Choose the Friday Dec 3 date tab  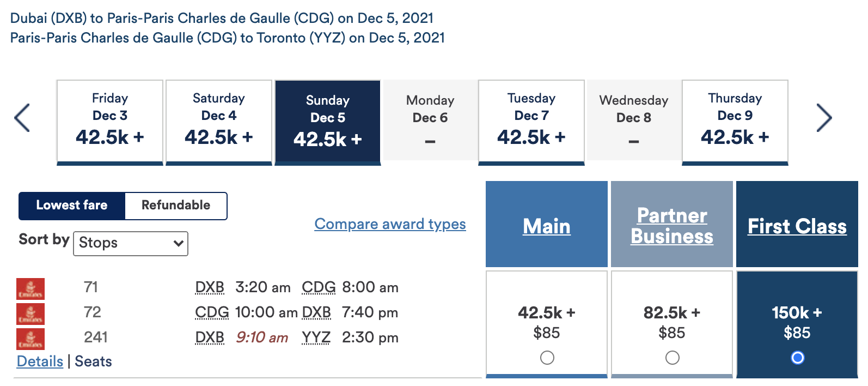[110, 121]
